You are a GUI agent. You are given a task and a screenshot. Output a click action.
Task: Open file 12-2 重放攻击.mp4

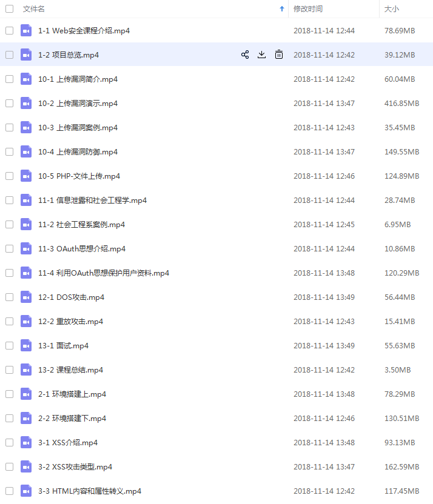pos(71,322)
